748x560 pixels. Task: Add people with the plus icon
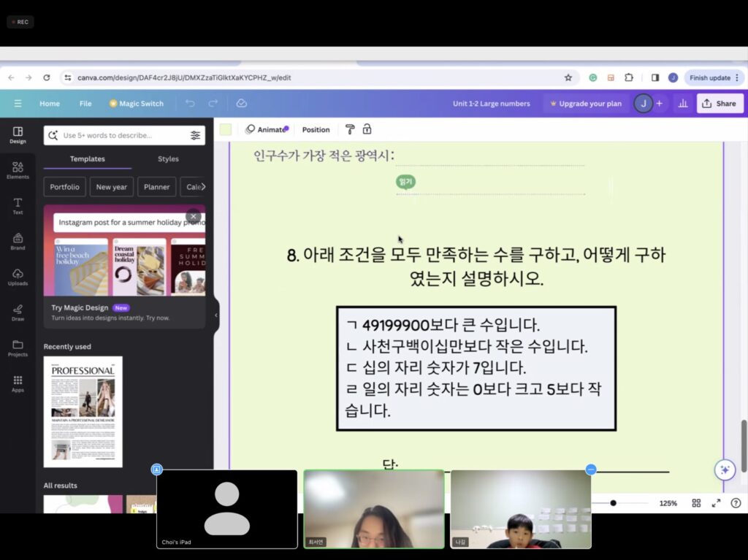[660, 104]
